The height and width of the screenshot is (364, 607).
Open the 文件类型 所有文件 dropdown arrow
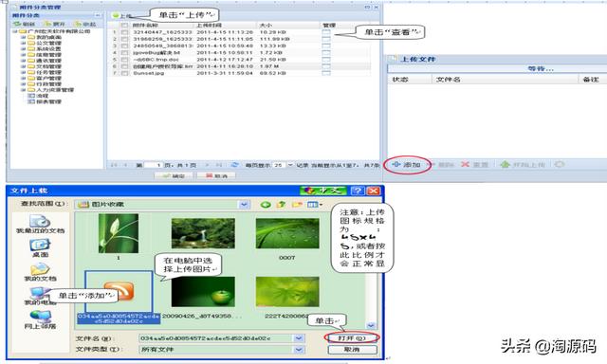click(299, 349)
